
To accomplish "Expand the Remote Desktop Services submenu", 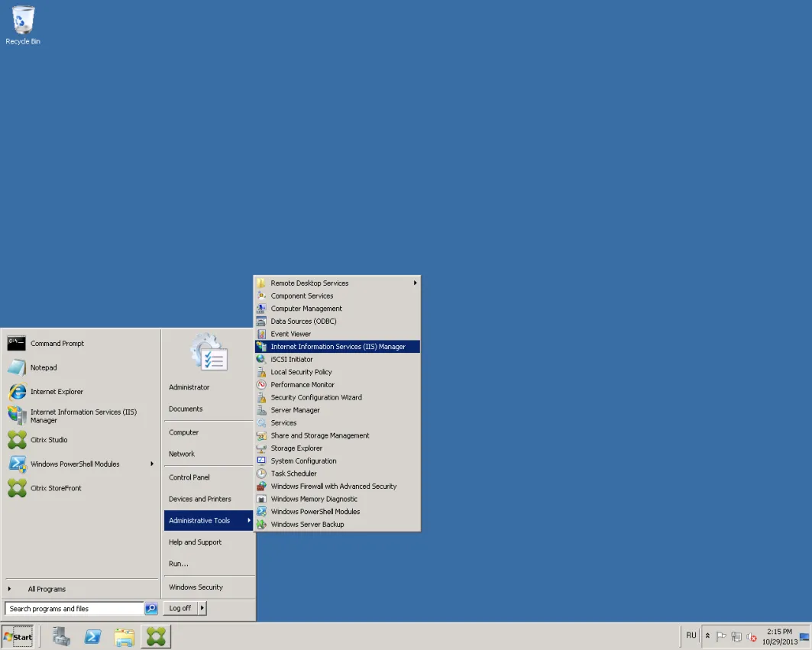I will [337, 283].
